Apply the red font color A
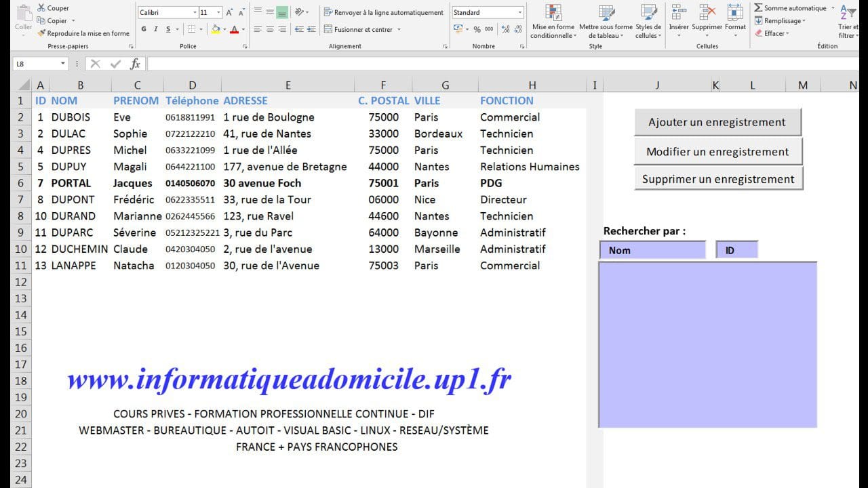The width and height of the screenshot is (868, 488). tap(234, 29)
